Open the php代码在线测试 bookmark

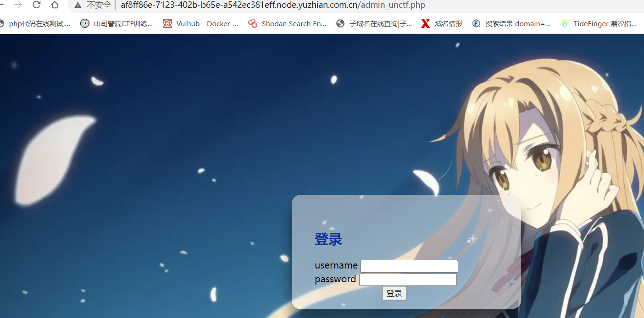coord(36,23)
